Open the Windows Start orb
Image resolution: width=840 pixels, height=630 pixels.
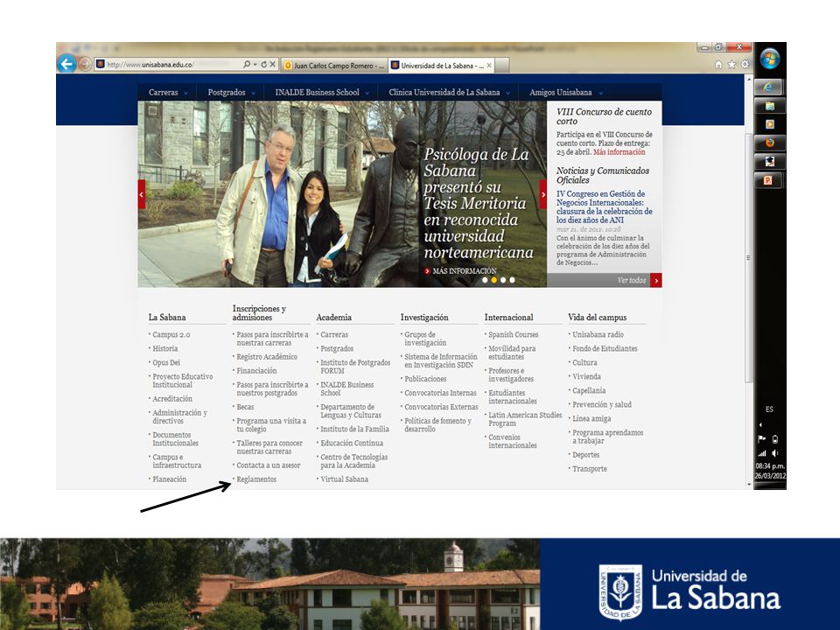coord(769,59)
